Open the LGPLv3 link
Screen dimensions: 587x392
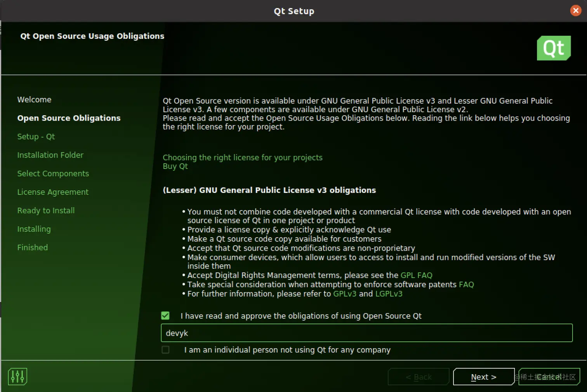[x=389, y=294]
